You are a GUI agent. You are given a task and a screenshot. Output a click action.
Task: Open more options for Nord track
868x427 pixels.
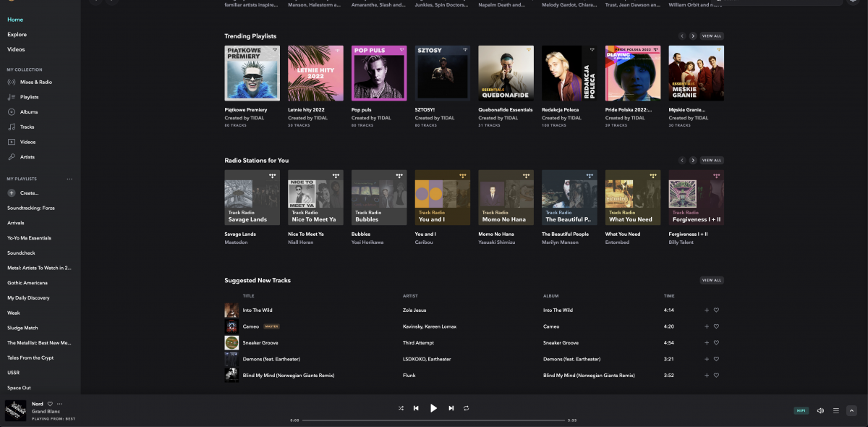60,404
